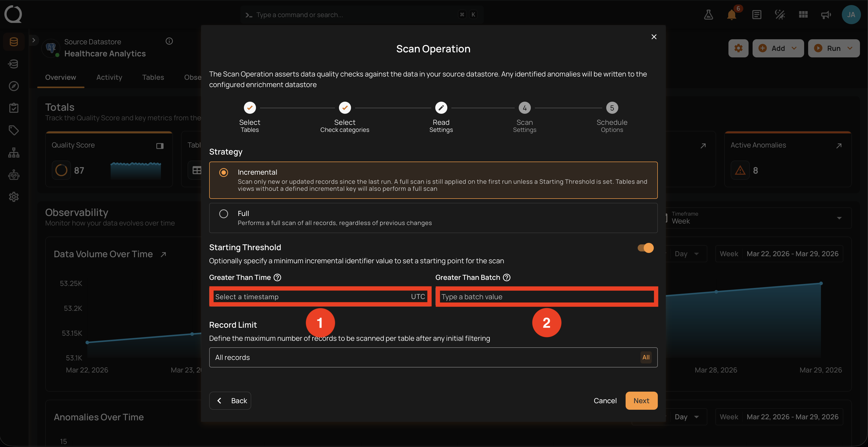Expand the sidebar collapse chevron

[33, 40]
